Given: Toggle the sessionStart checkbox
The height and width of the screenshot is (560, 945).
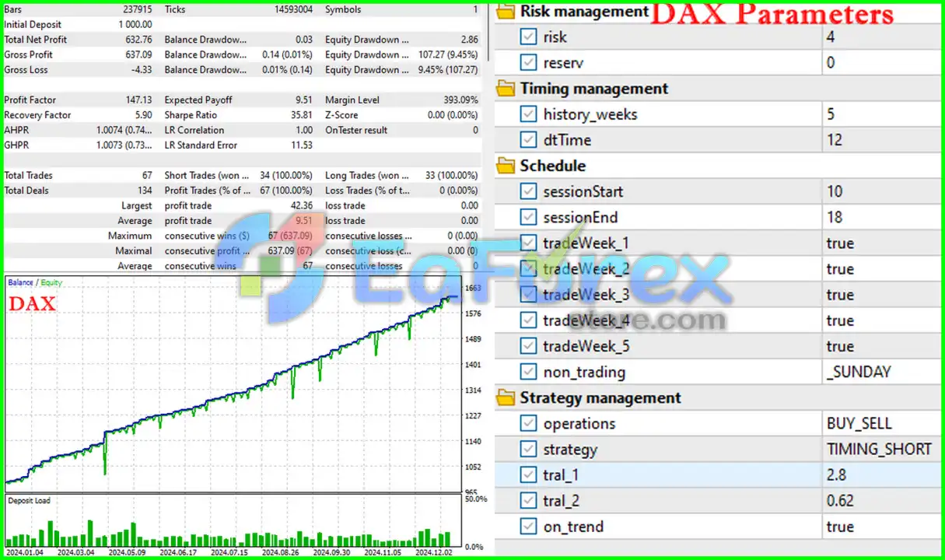Looking at the screenshot, I should pyautogui.click(x=528, y=191).
